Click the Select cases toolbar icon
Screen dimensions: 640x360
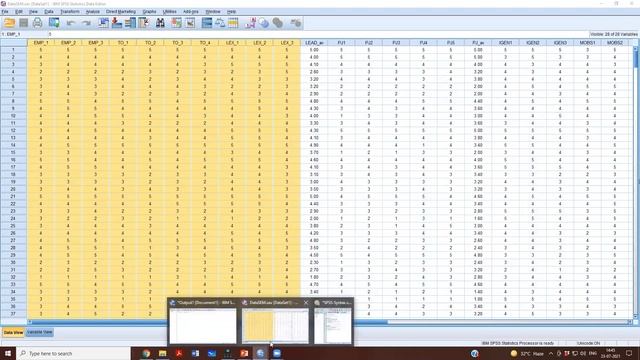(x=233, y=23)
